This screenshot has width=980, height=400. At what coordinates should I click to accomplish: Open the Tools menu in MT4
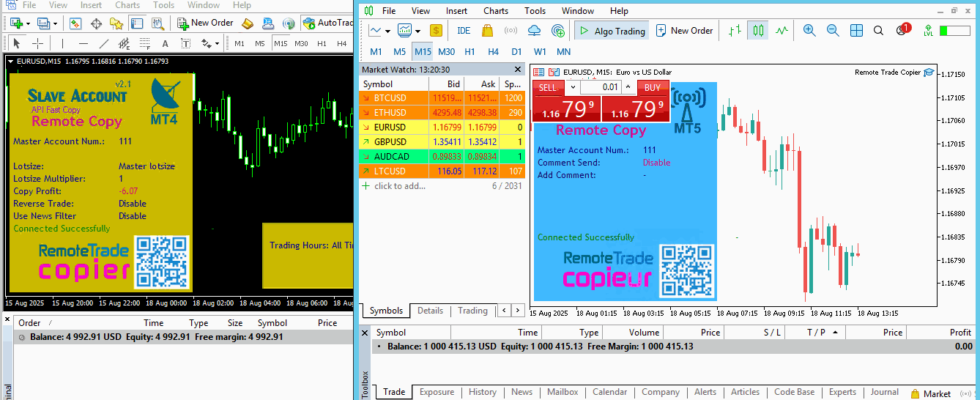point(163,5)
